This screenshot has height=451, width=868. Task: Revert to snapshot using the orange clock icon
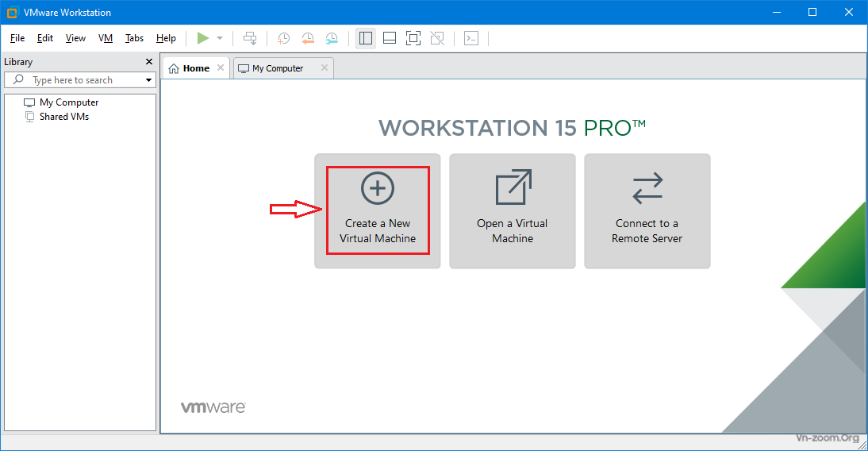tap(307, 38)
